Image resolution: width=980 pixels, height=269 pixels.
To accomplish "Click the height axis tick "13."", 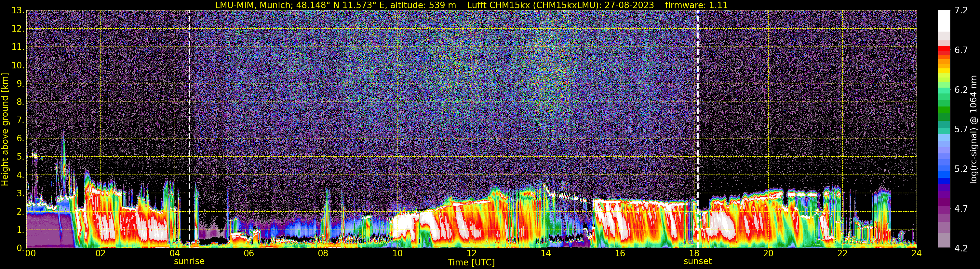I will click(x=18, y=11).
